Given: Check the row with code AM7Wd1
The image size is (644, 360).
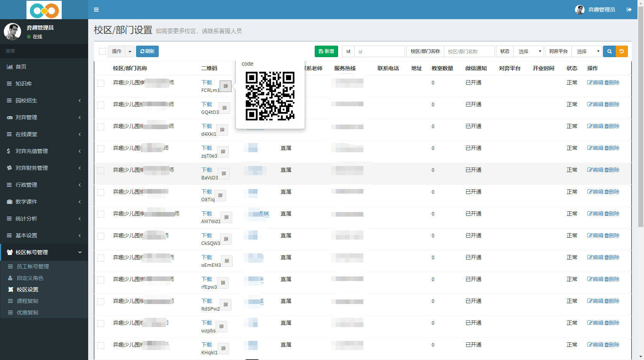Looking at the screenshot, I should [101, 214].
